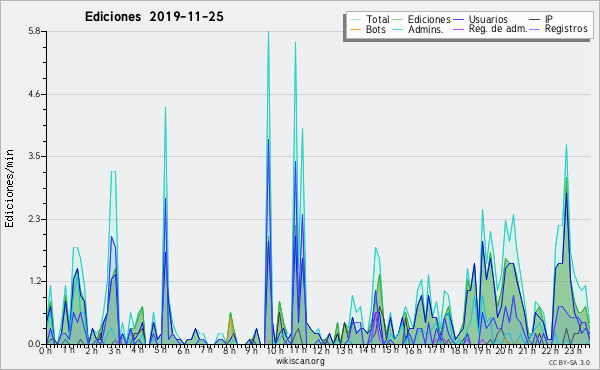
Task: Click the '19 h' x-axis label
Action: click(482, 351)
